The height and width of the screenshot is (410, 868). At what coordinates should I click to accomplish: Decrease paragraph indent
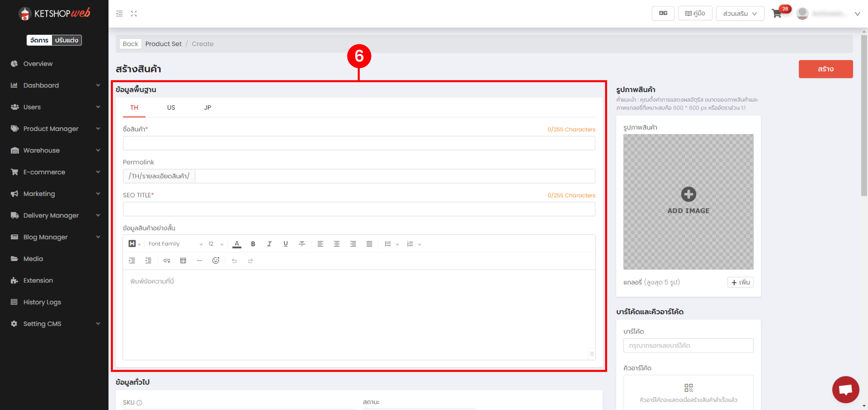(x=148, y=261)
